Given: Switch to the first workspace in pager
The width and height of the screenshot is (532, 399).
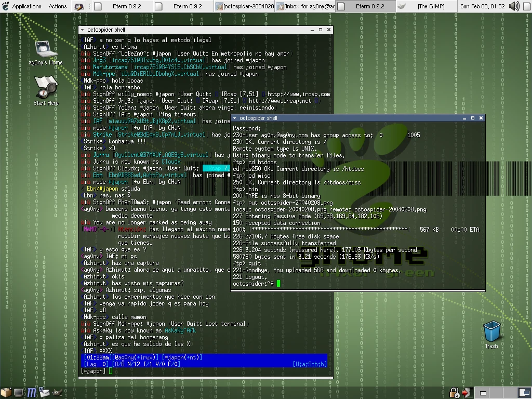Looking at the screenshot, I should click(x=483, y=393).
